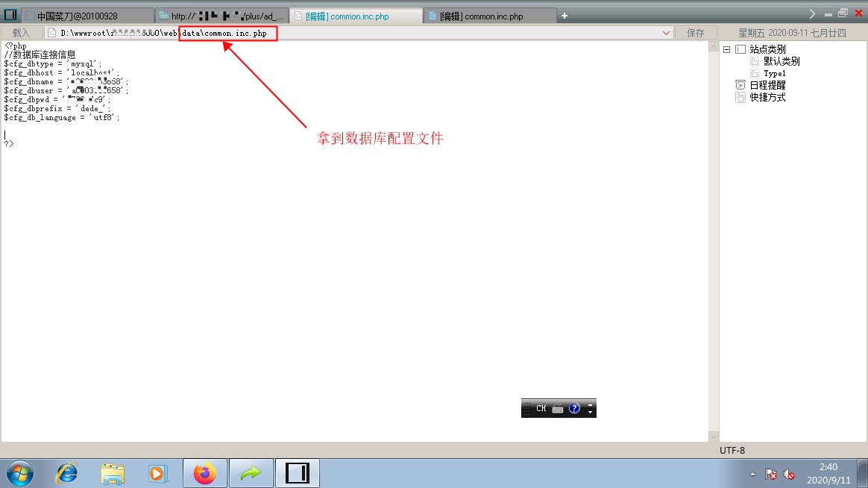Screen dimensions: 868x488
Task: Open the Windows Start menu
Action: point(20,474)
